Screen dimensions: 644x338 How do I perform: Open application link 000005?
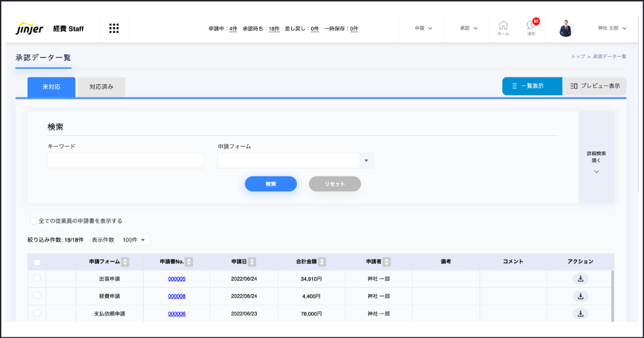pyautogui.click(x=176, y=279)
